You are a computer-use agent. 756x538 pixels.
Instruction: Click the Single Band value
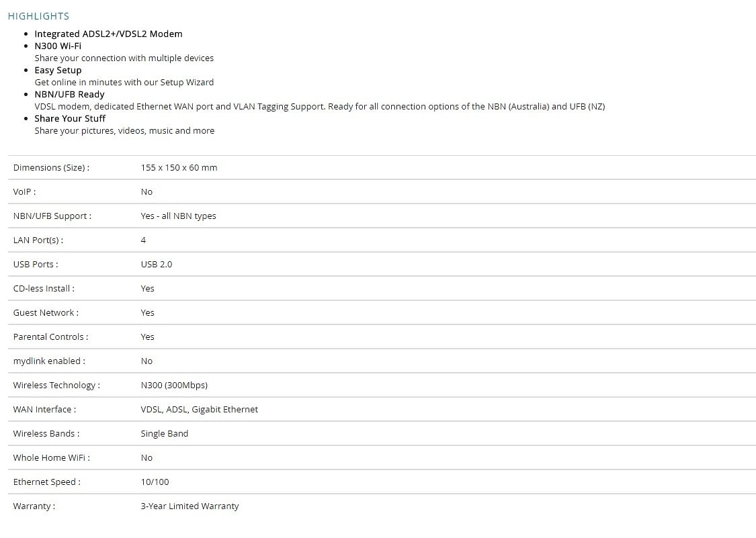tap(165, 433)
